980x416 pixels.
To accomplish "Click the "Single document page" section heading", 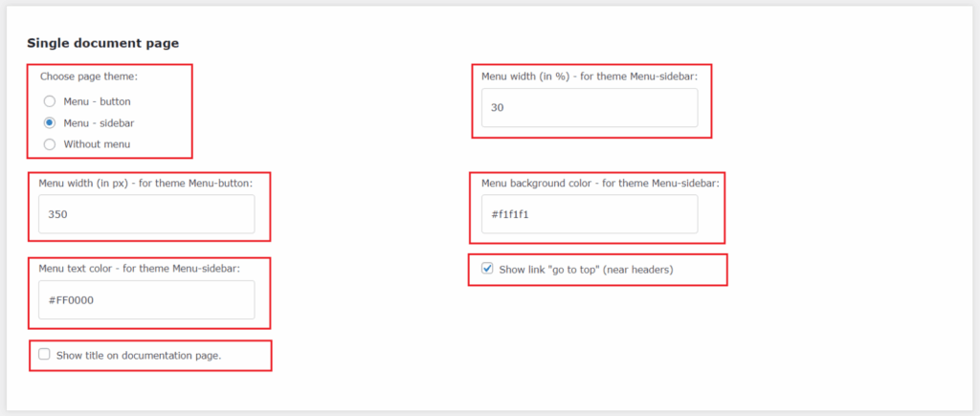I will pyautogui.click(x=102, y=43).
